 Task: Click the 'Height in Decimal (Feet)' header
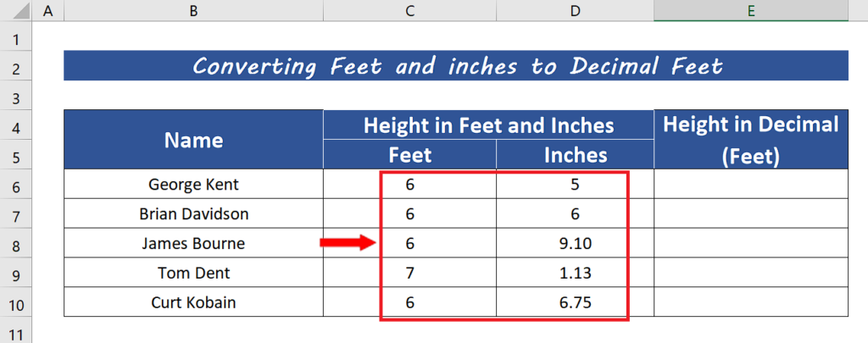751,140
